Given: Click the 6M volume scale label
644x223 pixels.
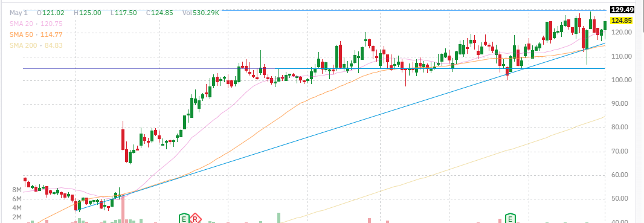Looking at the screenshot, I should click(x=17, y=199).
